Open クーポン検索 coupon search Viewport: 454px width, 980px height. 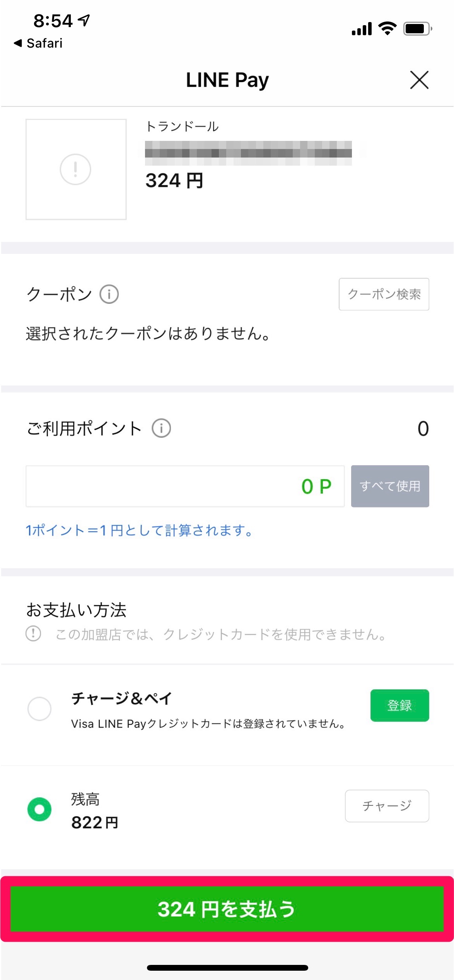click(x=384, y=294)
